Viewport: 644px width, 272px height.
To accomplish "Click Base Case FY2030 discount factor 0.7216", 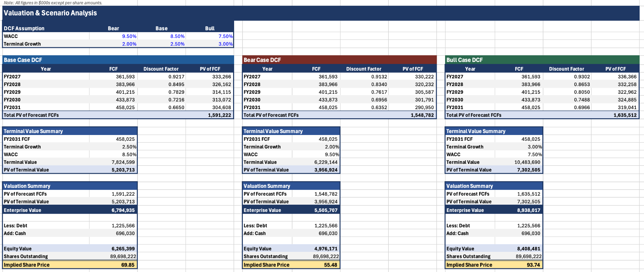I will pyautogui.click(x=176, y=100).
